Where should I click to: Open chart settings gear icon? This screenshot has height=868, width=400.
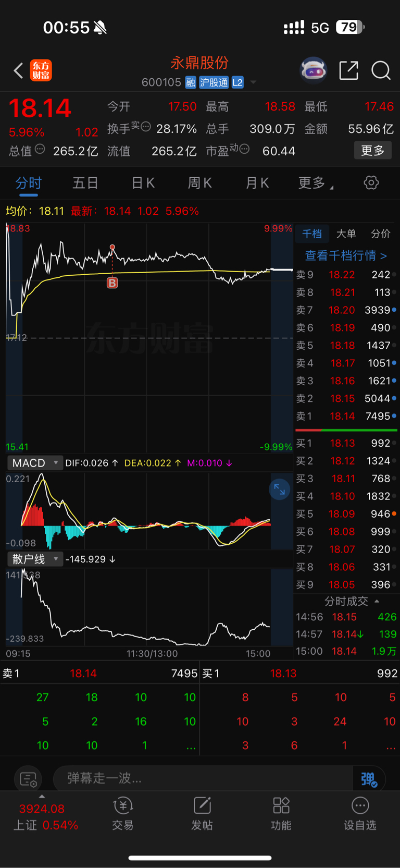tap(371, 182)
